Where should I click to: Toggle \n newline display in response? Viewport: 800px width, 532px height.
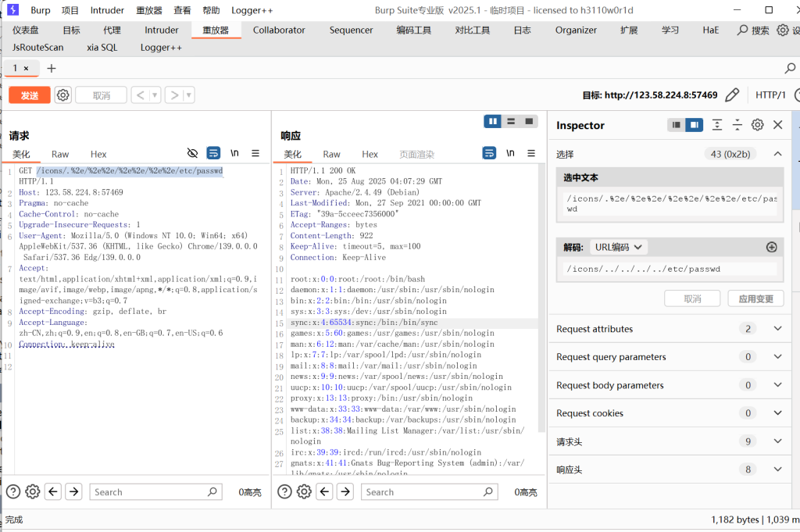point(510,153)
